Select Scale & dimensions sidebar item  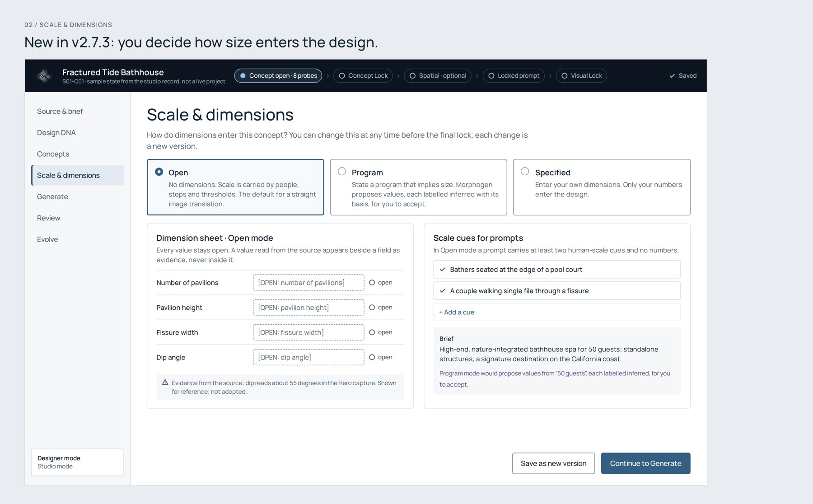click(77, 175)
